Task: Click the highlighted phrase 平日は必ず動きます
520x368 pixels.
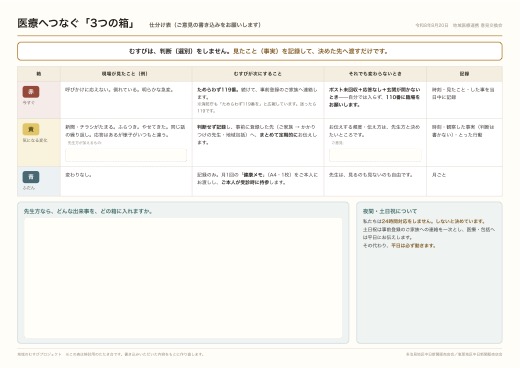Action: pyautogui.click(x=413, y=246)
